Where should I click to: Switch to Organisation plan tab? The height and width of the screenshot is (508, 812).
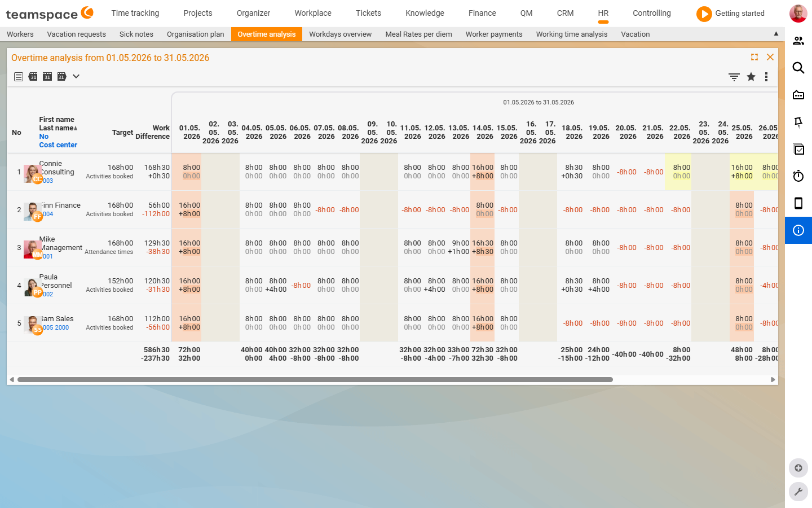pyautogui.click(x=196, y=34)
